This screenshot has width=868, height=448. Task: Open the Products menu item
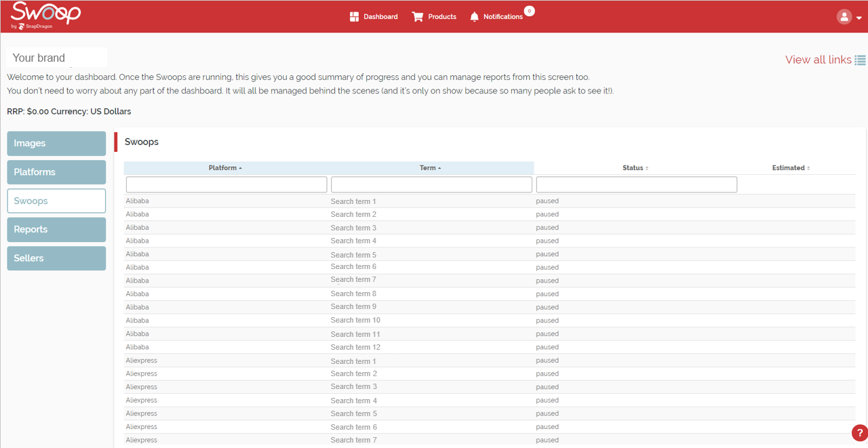434,16
